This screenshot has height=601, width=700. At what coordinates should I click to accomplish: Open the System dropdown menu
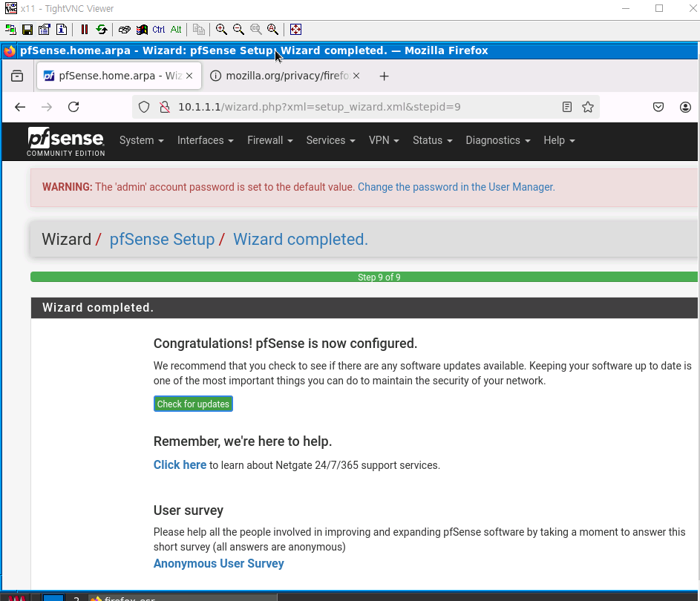(142, 140)
